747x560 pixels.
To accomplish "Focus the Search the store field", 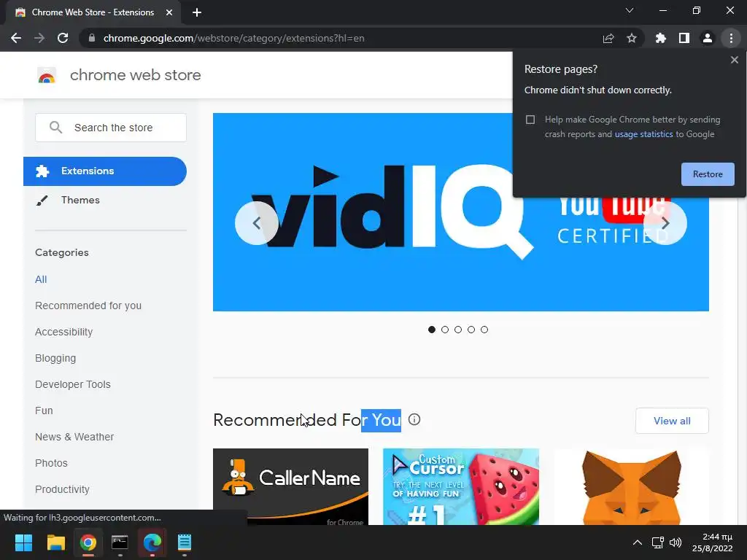I will coord(111,128).
